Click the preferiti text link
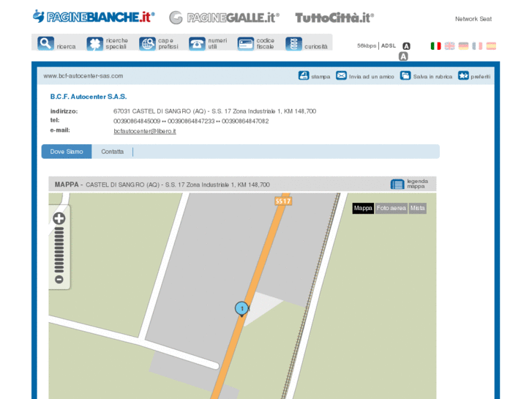The height and width of the screenshot is (399, 532). tap(481, 77)
